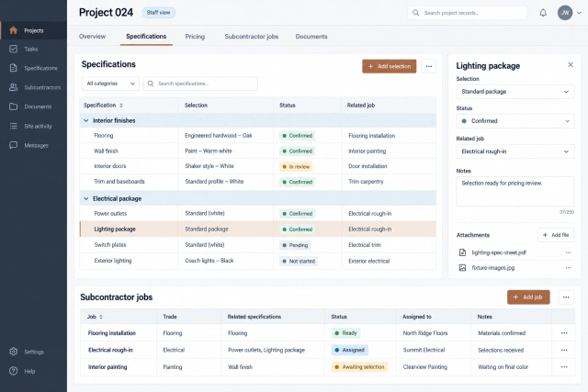The width and height of the screenshot is (588, 392).
Task: Select the Flooring specification row
Action: tap(257, 136)
